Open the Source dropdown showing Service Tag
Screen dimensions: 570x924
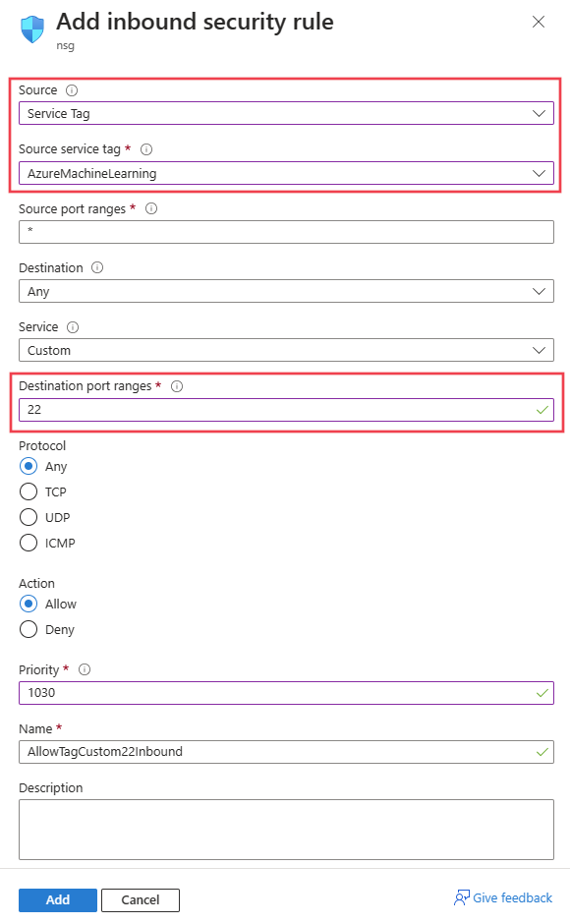pos(286,113)
